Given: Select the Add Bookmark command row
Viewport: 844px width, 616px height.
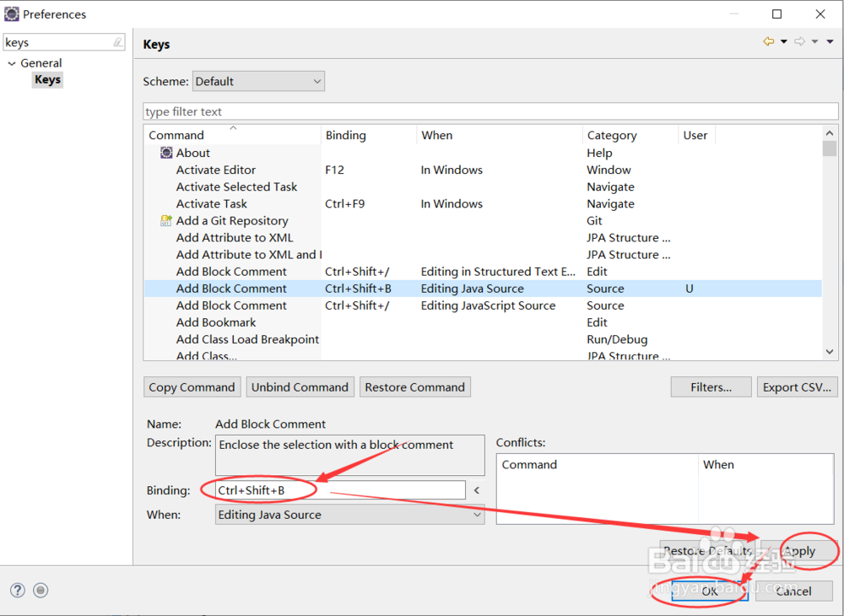Looking at the screenshot, I should [x=216, y=322].
